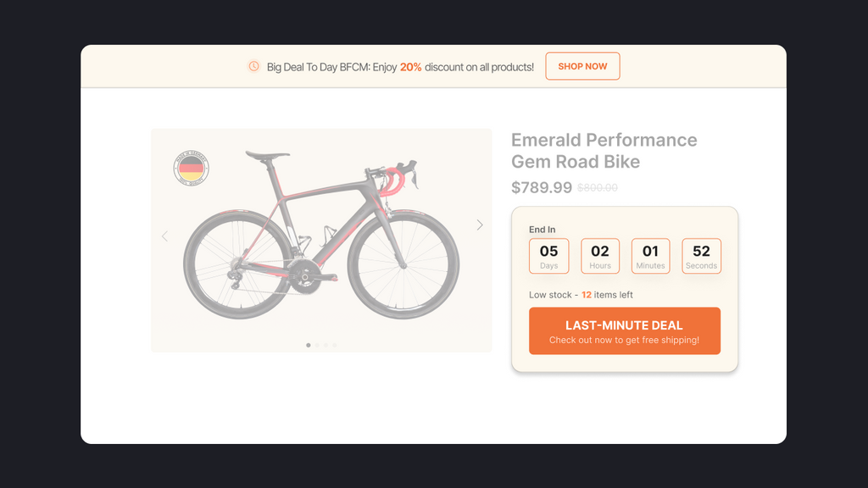Click the crossed-out $800.00 original price
The width and height of the screenshot is (868, 488).
click(x=598, y=188)
